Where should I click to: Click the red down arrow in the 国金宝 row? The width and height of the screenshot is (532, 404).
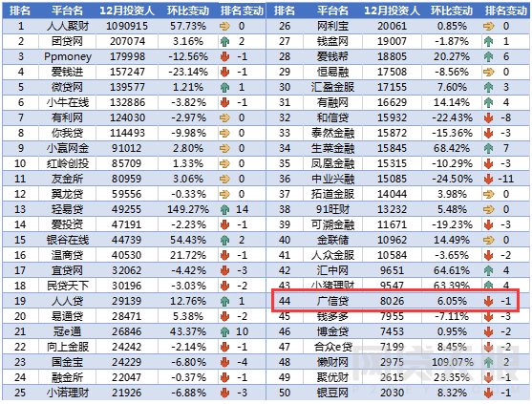[224, 362]
